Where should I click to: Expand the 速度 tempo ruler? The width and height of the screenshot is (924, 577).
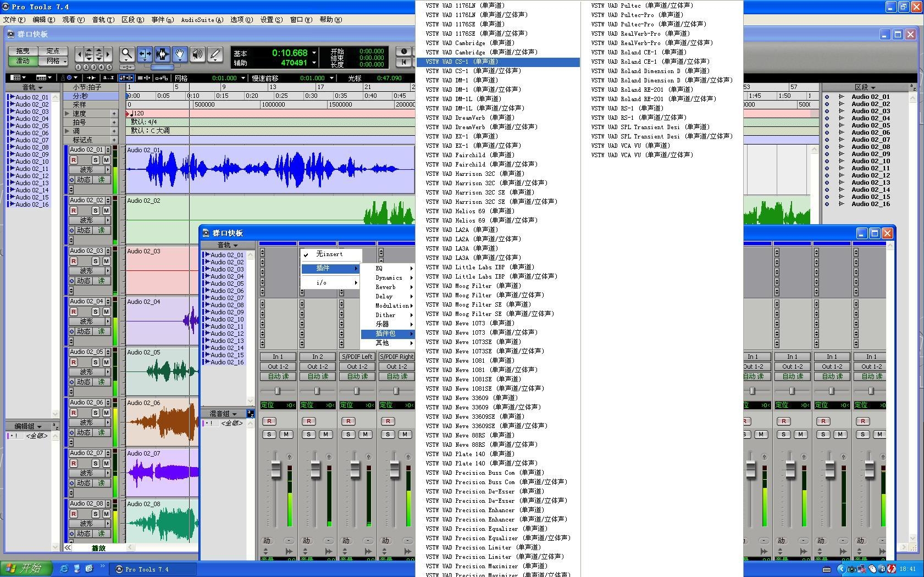coord(67,114)
